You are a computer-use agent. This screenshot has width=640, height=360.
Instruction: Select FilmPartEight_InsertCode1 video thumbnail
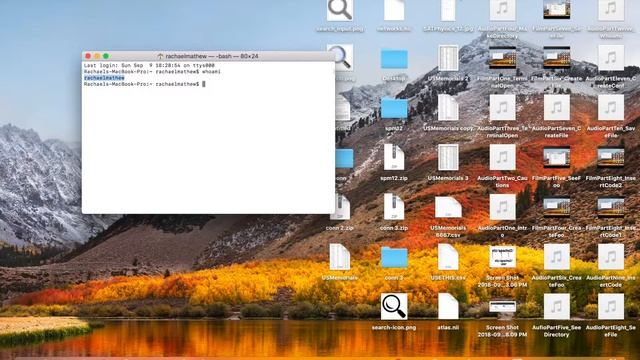coord(611,207)
